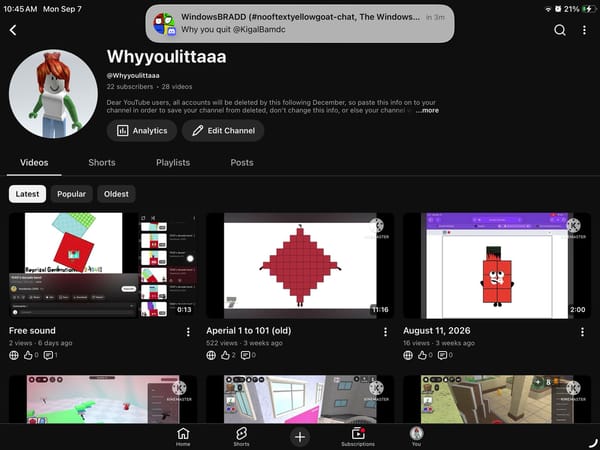Click 16 views · 3 weeks ago text
Viewport: 600px width, 450px height.
(x=439, y=343)
